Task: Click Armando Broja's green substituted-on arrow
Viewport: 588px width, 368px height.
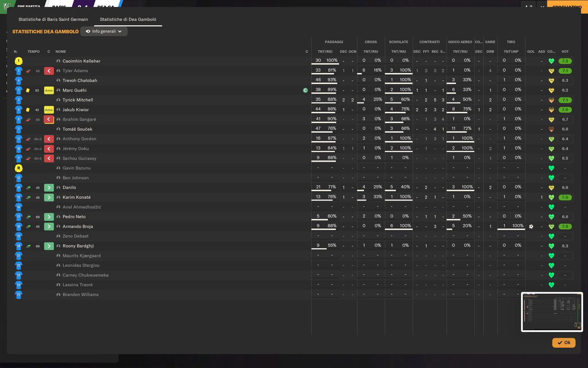Action: pyautogui.click(x=49, y=226)
